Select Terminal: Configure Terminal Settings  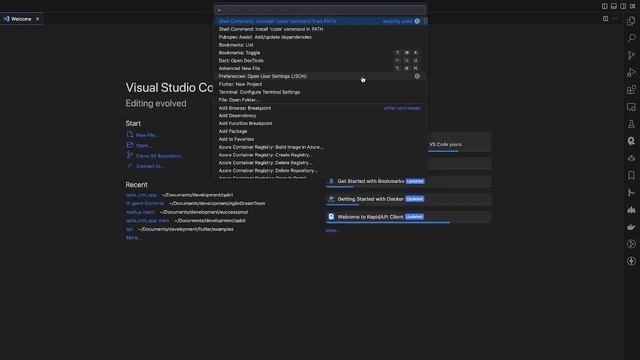[x=320, y=92]
